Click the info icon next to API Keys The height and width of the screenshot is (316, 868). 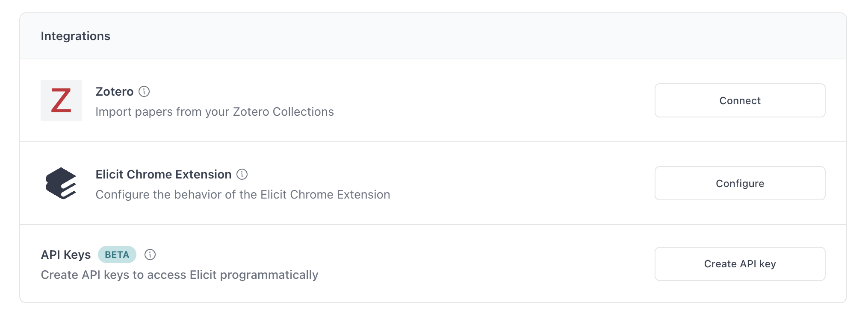[x=150, y=255]
